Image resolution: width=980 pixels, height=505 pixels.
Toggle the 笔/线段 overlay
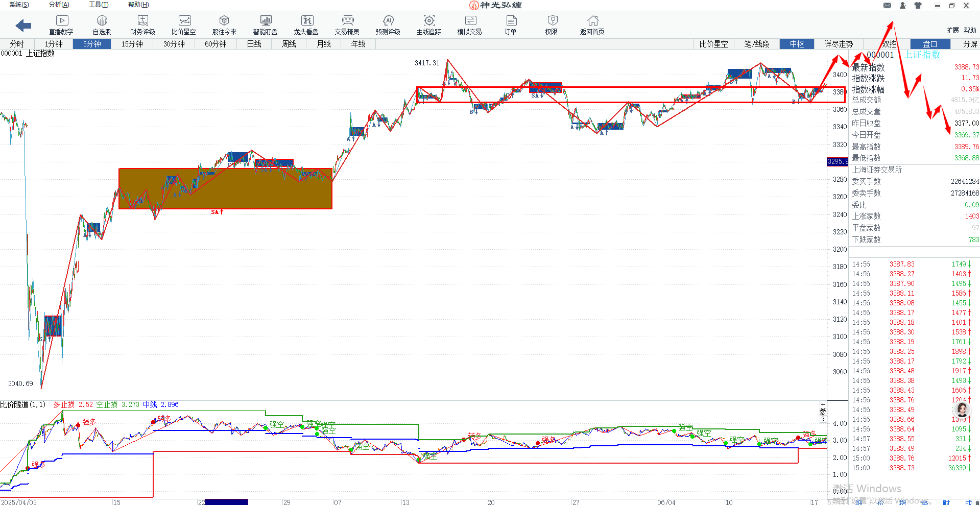(x=756, y=44)
